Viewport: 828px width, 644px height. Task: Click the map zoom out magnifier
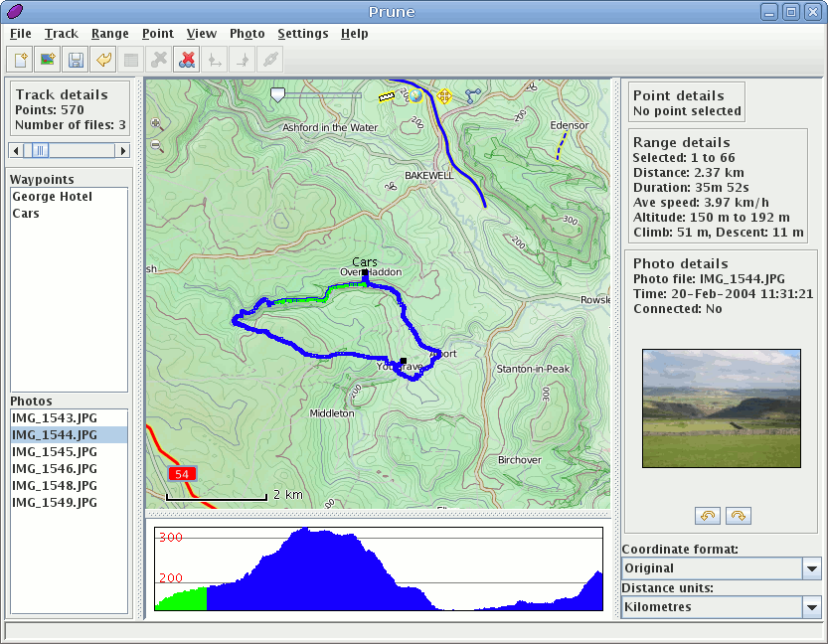(x=157, y=145)
